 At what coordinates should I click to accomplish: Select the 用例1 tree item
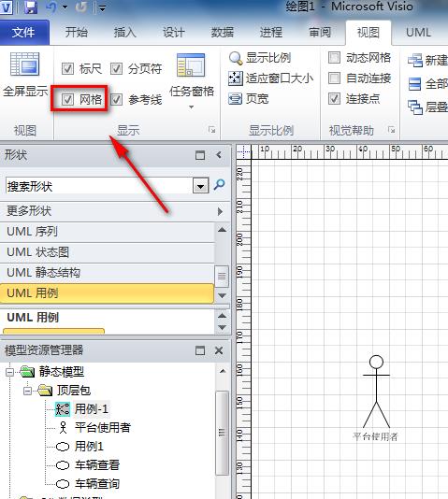tap(89, 446)
